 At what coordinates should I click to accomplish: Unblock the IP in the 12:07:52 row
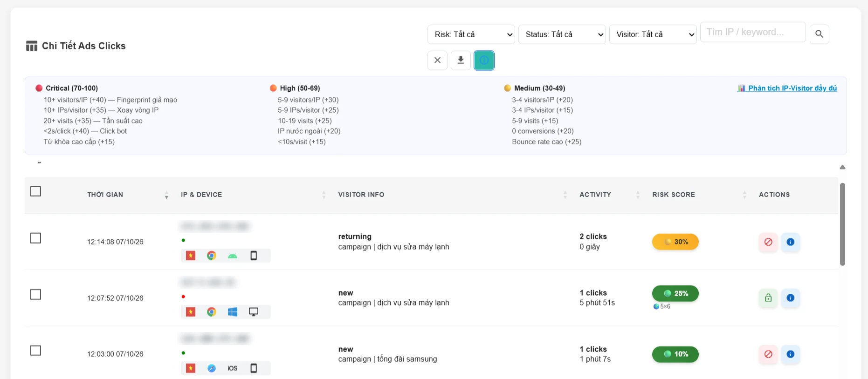tap(768, 298)
